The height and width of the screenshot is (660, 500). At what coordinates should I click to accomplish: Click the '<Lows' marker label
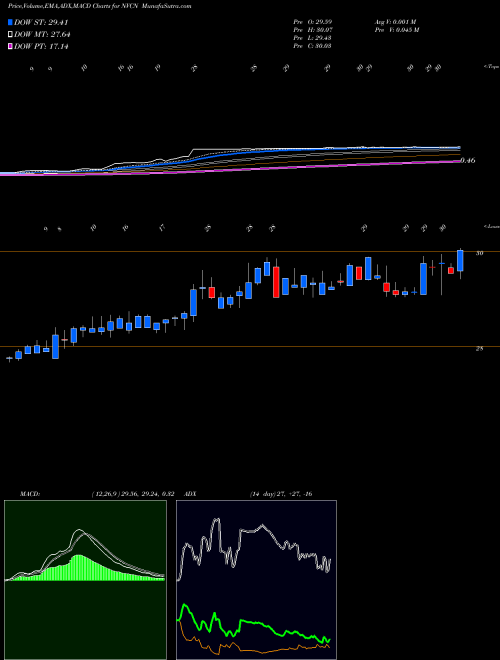click(x=491, y=226)
